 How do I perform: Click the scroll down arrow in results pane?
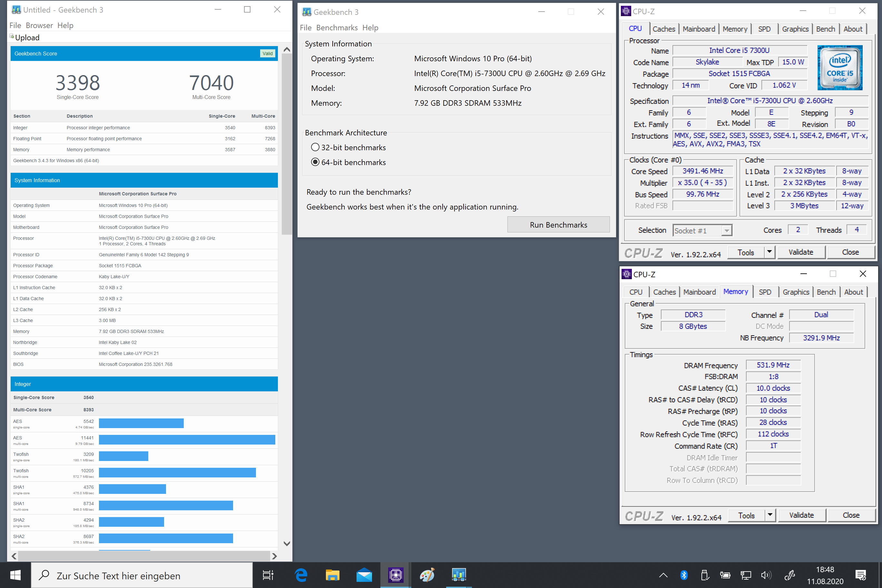click(x=287, y=544)
